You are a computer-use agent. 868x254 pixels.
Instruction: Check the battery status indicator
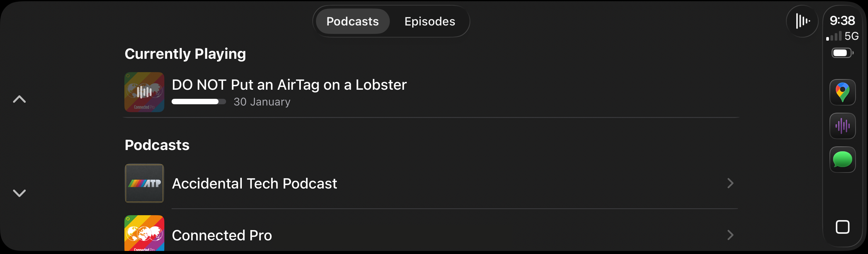click(x=842, y=53)
